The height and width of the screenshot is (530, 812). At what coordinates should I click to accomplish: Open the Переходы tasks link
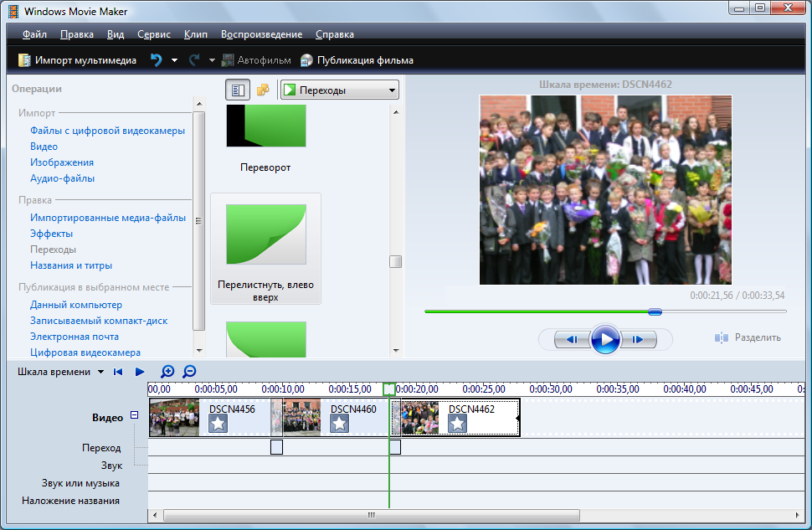pyautogui.click(x=53, y=250)
